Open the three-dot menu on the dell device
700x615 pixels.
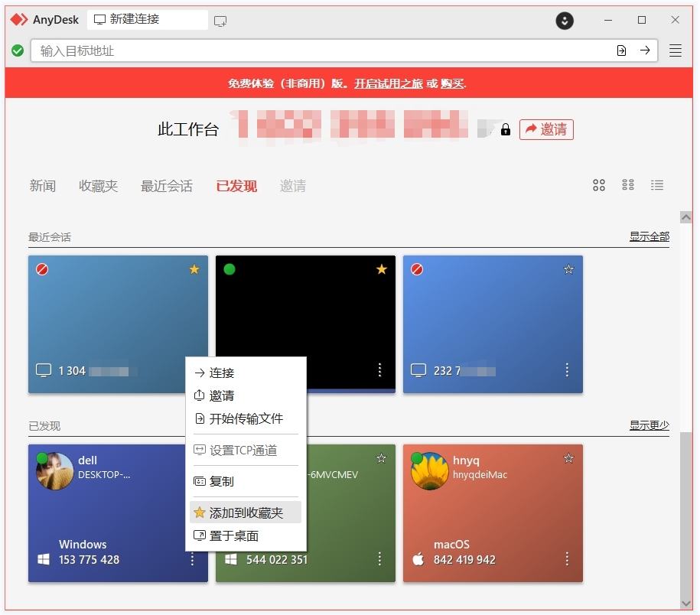(x=192, y=559)
